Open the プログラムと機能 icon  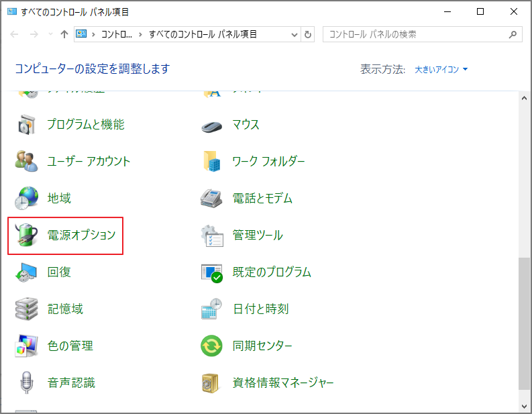coord(26,125)
